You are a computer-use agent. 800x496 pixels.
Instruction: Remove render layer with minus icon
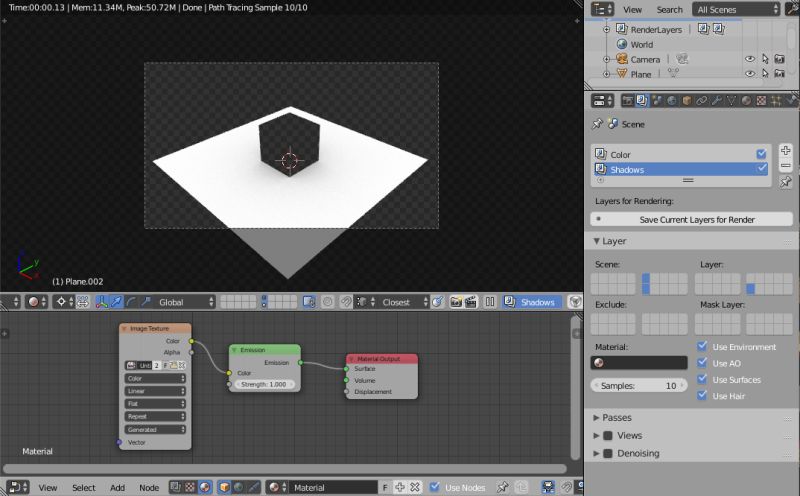785,166
